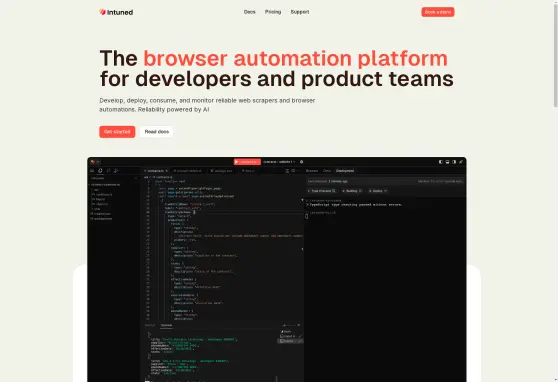558x382 pixels.
Task: Switch to the second editor file tab
Action: tap(189, 171)
